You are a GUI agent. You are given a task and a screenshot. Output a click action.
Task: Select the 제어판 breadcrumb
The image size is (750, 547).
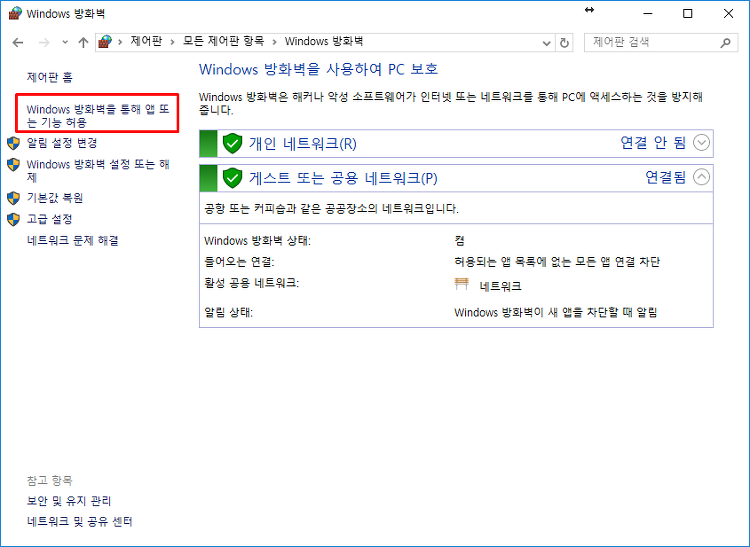pyautogui.click(x=146, y=42)
